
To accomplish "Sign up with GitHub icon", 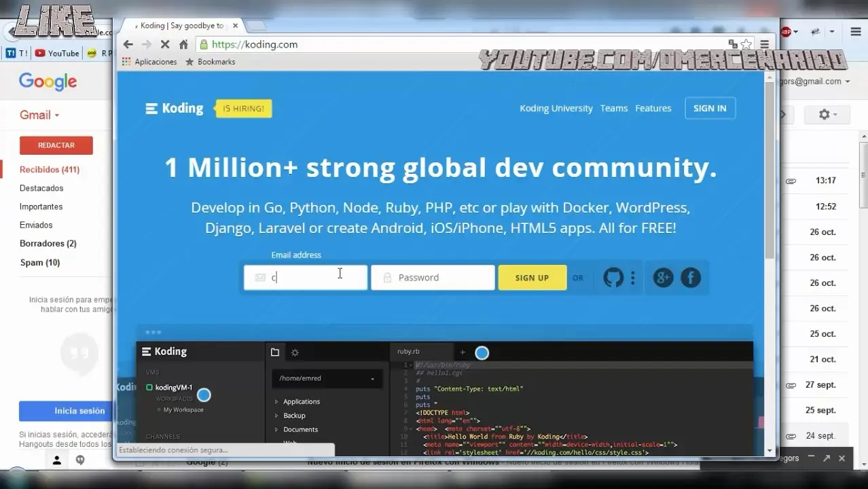I will [x=613, y=277].
